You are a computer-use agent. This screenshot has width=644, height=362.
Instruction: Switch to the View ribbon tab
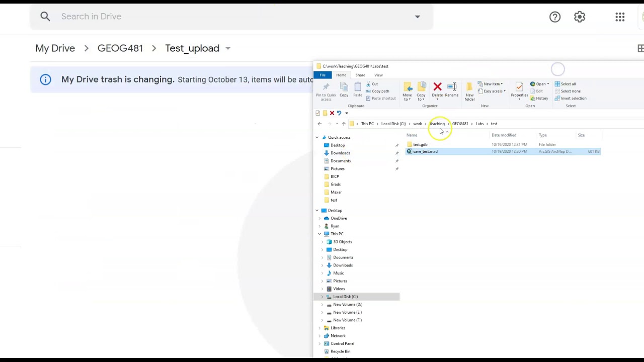point(378,75)
